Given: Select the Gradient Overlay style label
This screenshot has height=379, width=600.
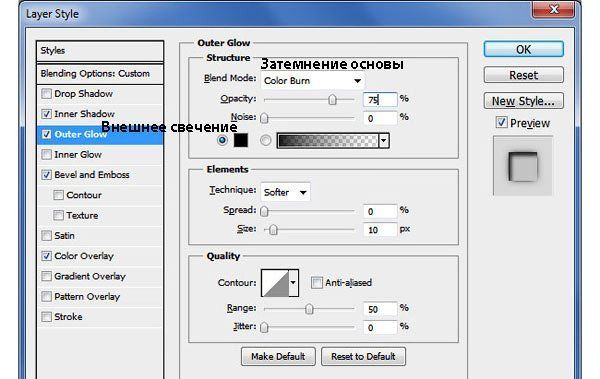Looking at the screenshot, I should pyautogui.click(x=90, y=276).
